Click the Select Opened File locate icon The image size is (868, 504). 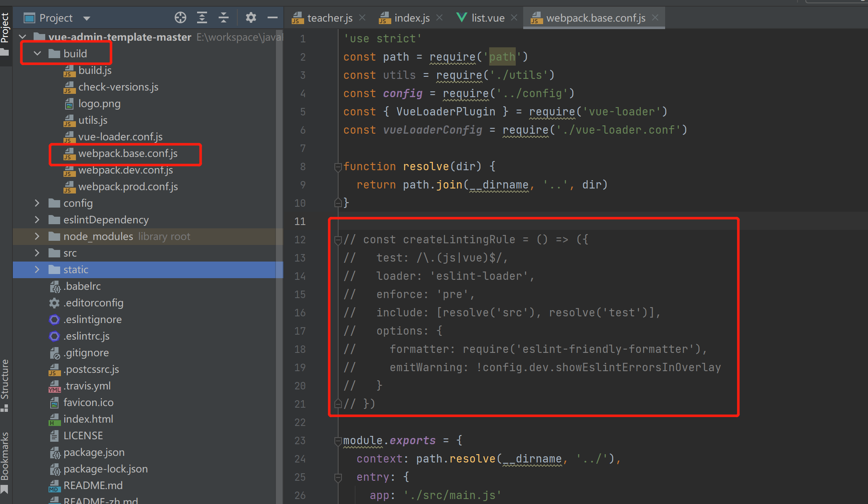180,18
